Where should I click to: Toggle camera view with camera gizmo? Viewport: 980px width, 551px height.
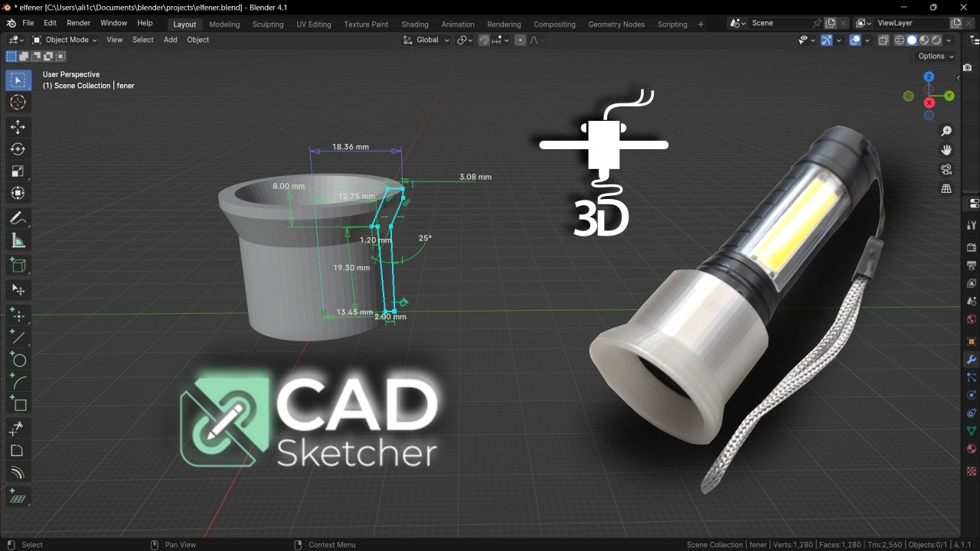(x=946, y=169)
